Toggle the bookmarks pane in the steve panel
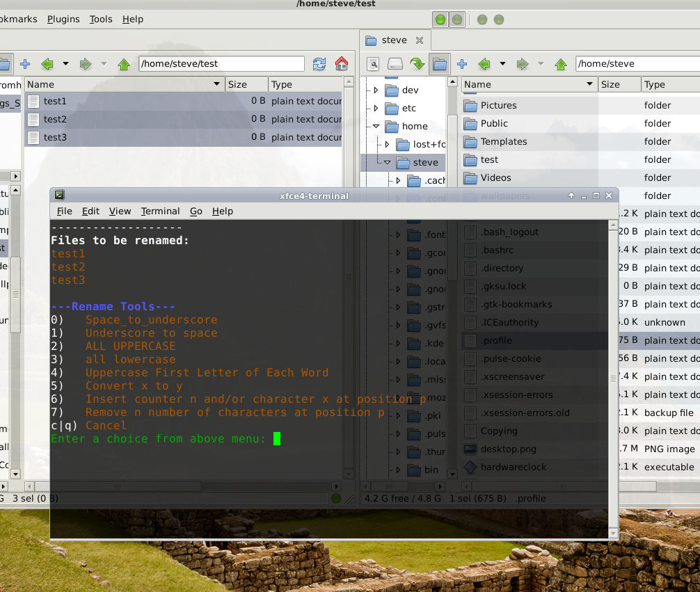700x592 pixels. 373,64
